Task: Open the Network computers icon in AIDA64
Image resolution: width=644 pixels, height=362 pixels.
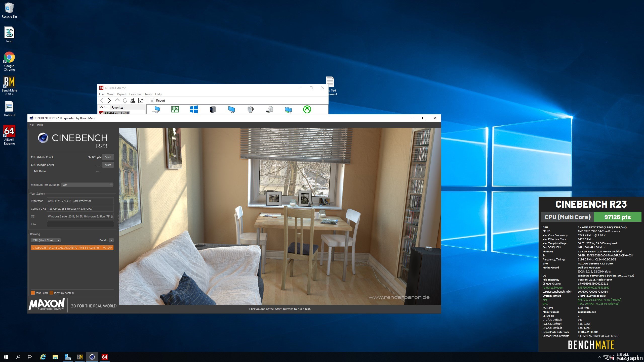Action: click(x=288, y=109)
